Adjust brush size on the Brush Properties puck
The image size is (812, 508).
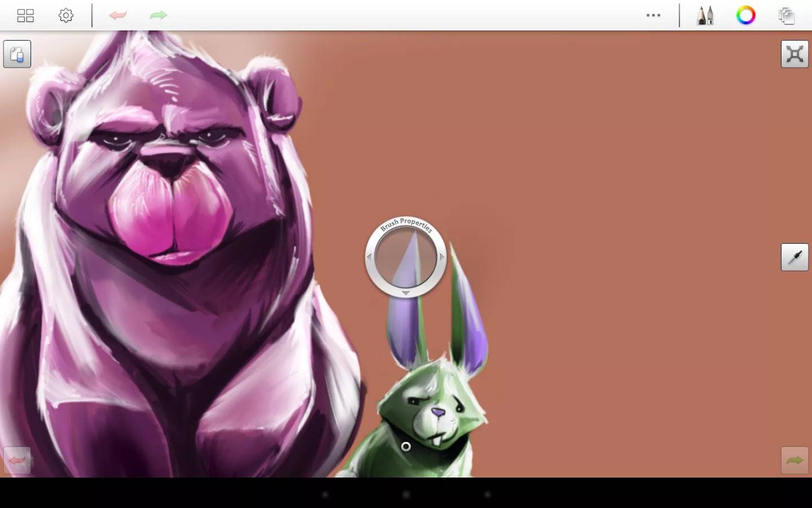[x=406, y=257]
